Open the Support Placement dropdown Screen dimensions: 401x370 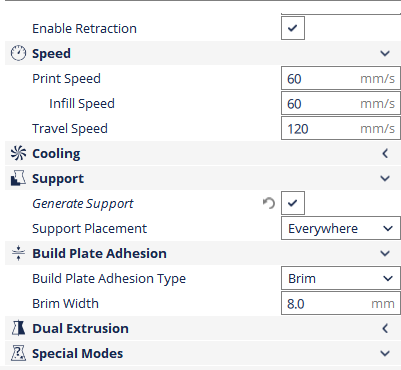click(341, 228)
